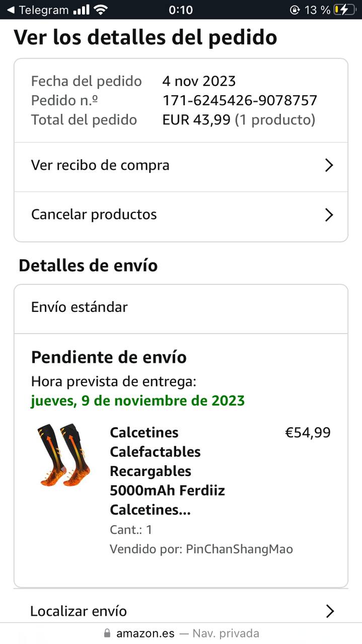The width and height of the screenshot is (362, 644).
Task: Open Localizar envío row
Action: coord(79,611)
